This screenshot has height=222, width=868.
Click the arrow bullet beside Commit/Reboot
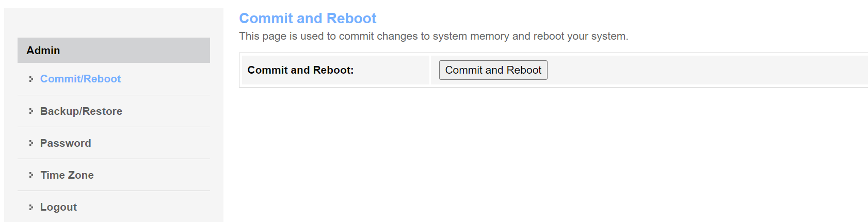[31, 79]
